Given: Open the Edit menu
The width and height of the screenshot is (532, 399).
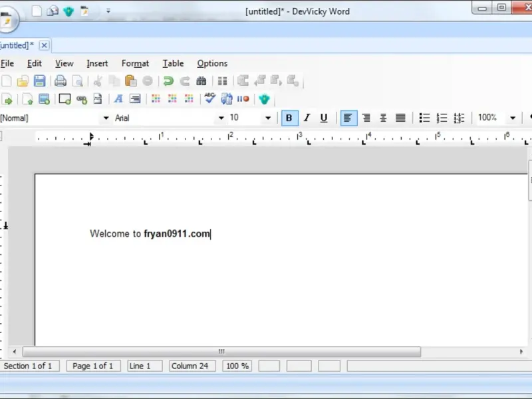Looking at the screenshot, I should [35, 63].
